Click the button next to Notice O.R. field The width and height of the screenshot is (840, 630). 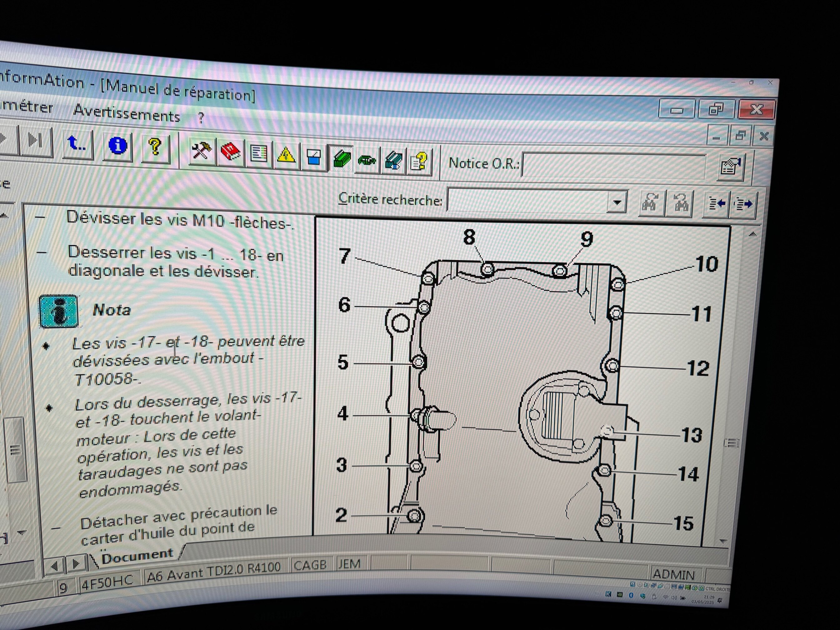pos(730,167)
